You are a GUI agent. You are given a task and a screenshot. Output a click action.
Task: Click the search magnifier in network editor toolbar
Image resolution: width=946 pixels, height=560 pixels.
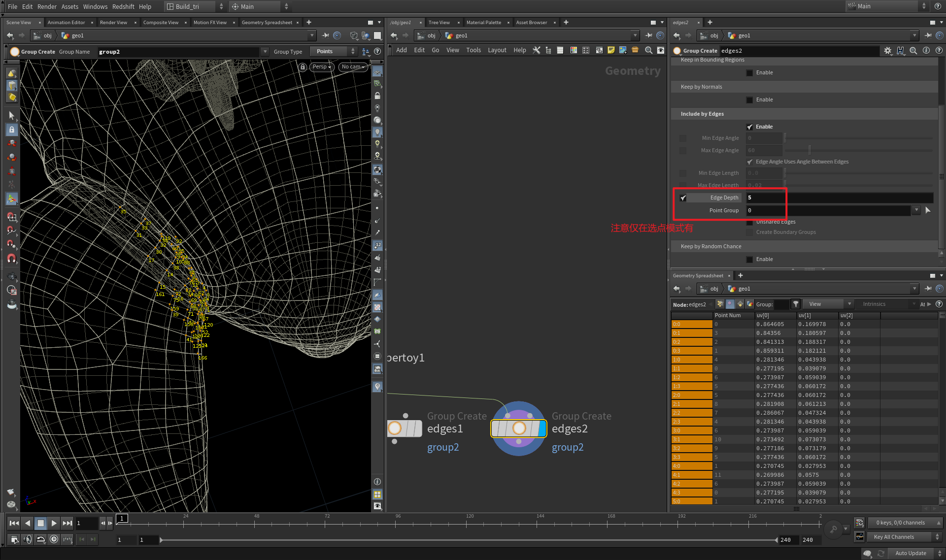[648, 50]
